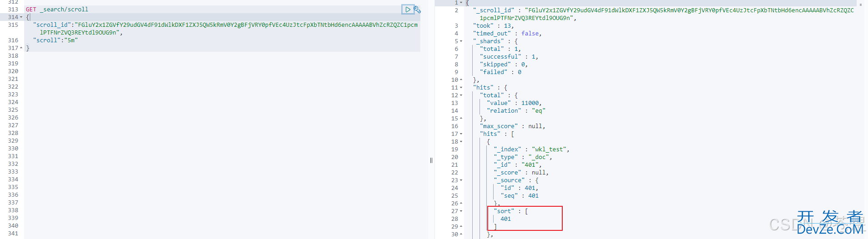Click the "_score" : null line
This screenshot has width=868, height=239.
[x=521, y=173]
